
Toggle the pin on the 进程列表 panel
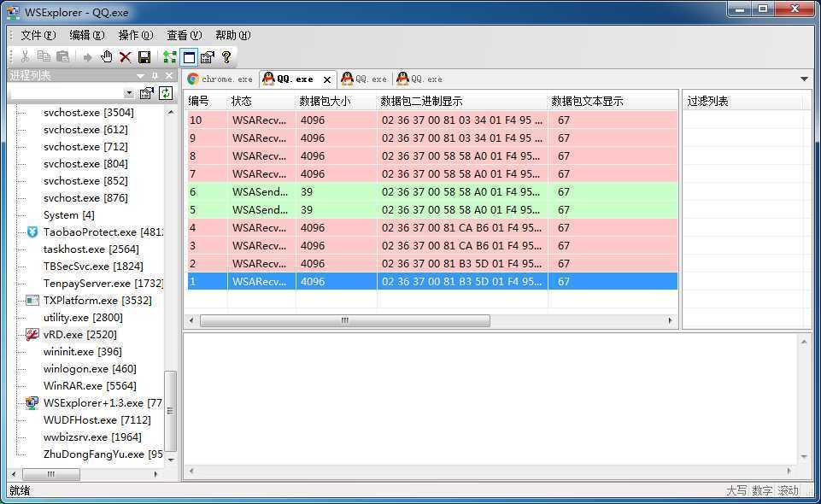(x=155, y=76)
